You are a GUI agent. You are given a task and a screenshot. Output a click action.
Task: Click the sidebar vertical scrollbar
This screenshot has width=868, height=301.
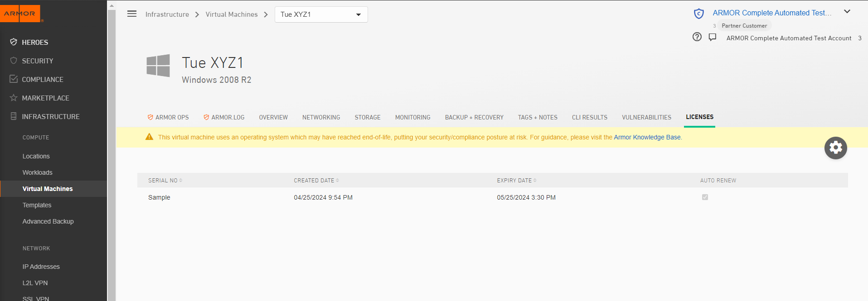click(112, 154)
